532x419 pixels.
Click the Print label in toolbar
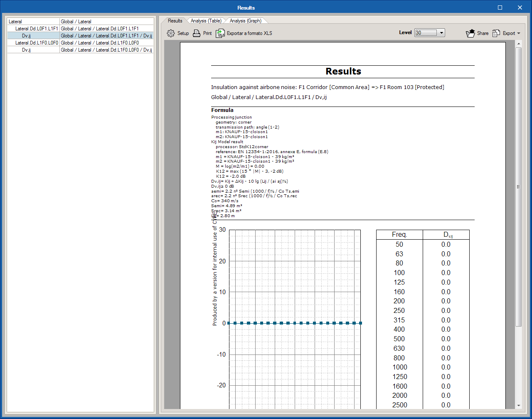(207, 33)
